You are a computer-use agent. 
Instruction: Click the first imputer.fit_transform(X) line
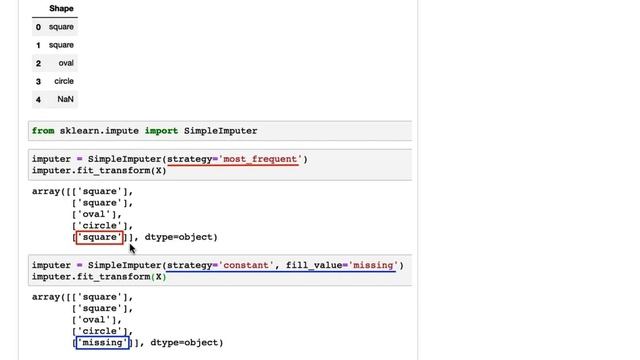(99, 171)
